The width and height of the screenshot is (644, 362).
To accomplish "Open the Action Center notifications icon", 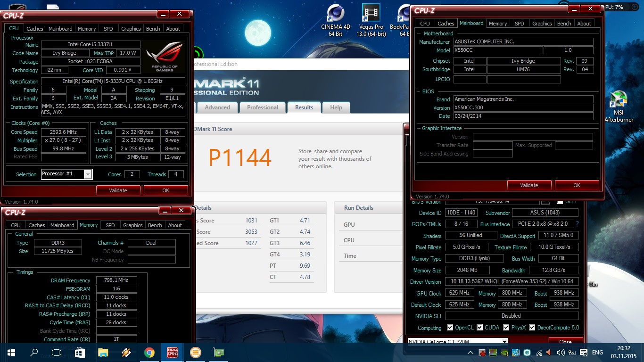I will pos(584,353).
